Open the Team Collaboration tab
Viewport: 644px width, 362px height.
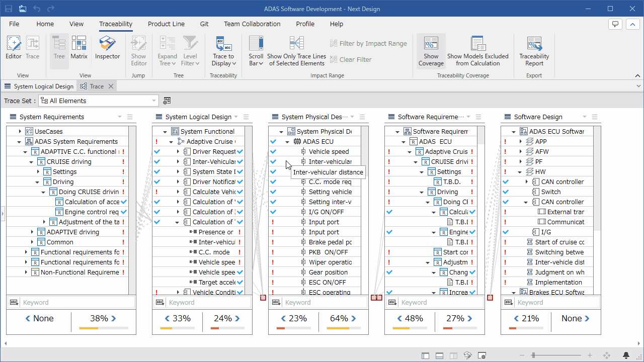[x=252, y=24]
